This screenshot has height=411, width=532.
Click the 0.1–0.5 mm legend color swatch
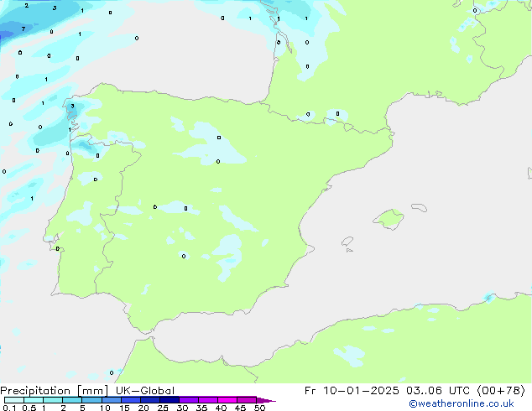14,400
